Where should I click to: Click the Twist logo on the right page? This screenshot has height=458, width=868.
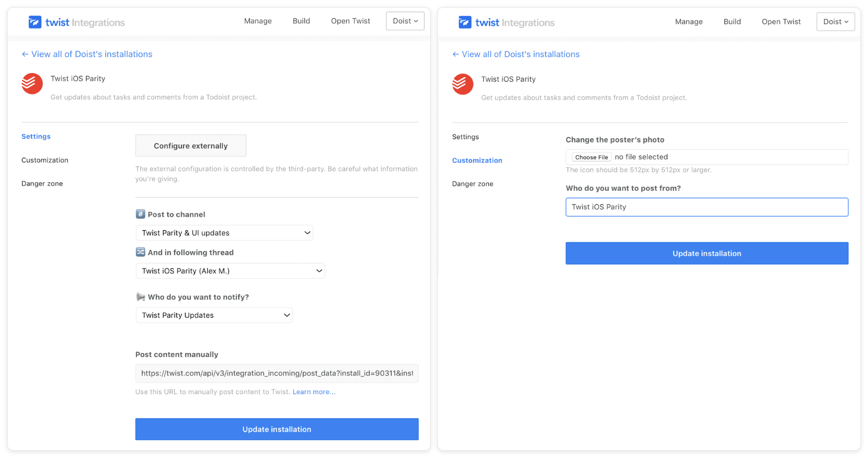(x=465, y=22)
